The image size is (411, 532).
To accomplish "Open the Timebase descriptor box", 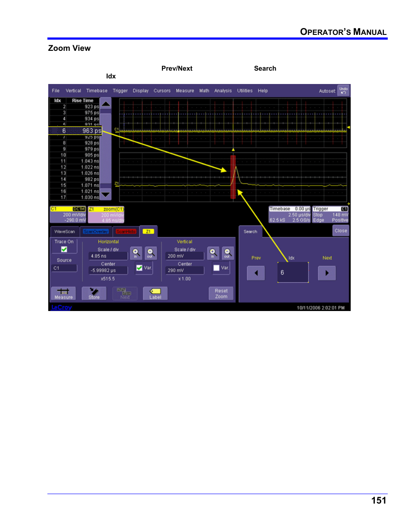I will coord(290,214).
